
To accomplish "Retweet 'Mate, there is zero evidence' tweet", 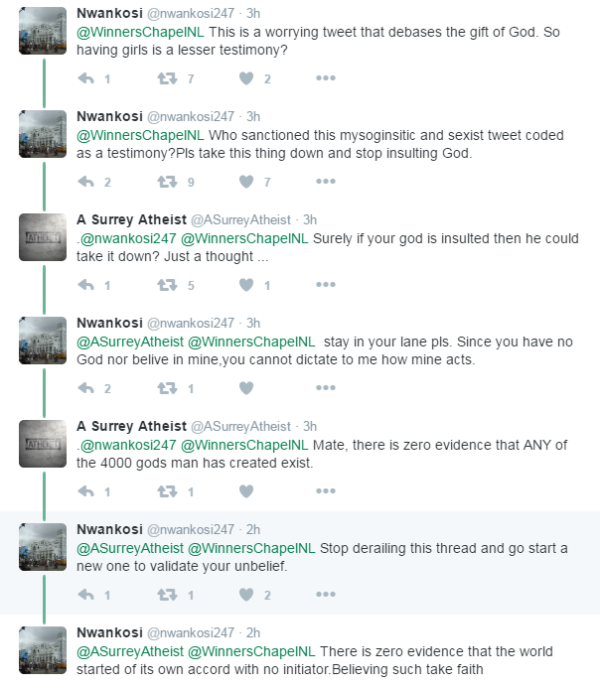I will [167, 491].
